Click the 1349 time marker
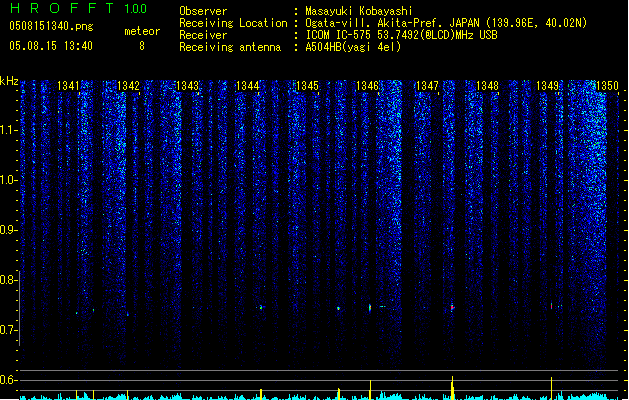The height and width of the screenshot is (400, 629). click(x=547, y=86)
